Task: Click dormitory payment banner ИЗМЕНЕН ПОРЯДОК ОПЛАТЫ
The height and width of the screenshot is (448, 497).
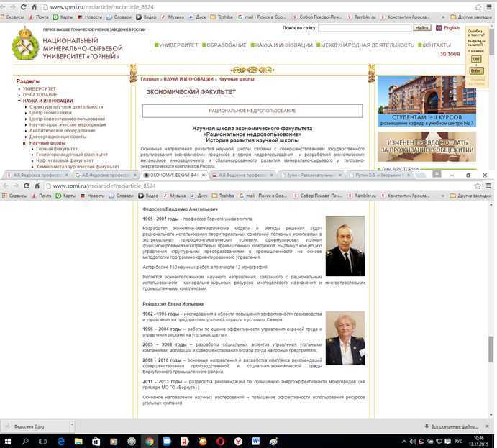Action: (x=427, y=147)
